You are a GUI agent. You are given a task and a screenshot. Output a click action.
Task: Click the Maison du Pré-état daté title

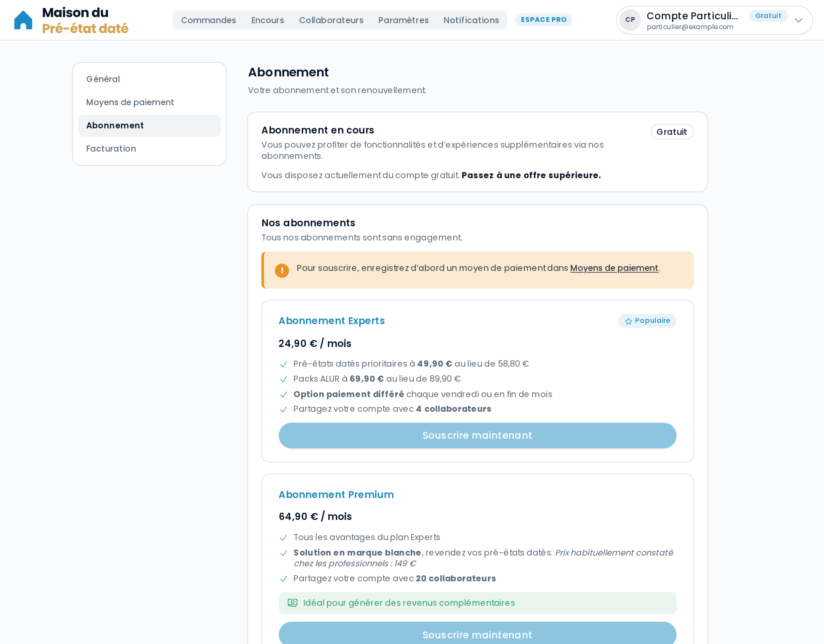pyautogui.click(x=85, y=20)
